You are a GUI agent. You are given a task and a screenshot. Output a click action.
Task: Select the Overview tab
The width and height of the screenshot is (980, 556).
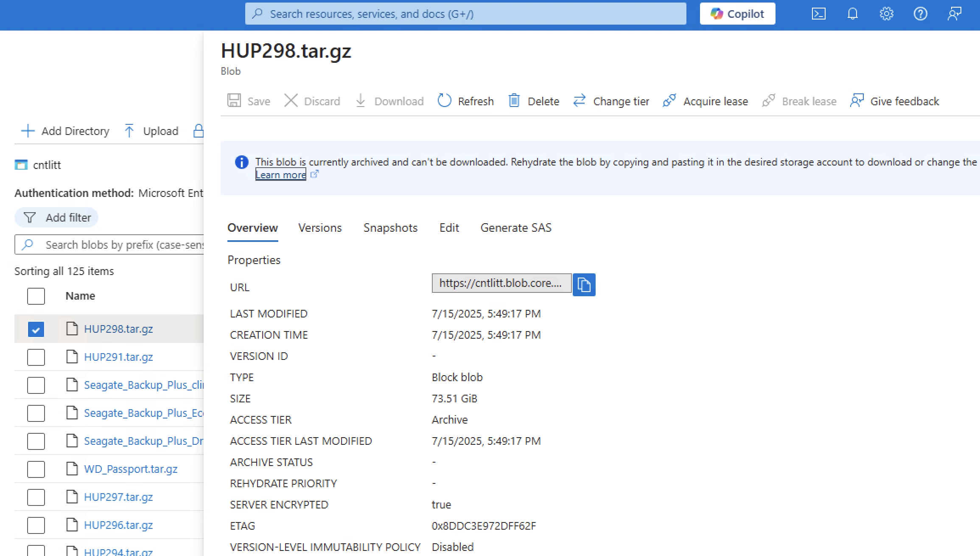coord(252,228)
